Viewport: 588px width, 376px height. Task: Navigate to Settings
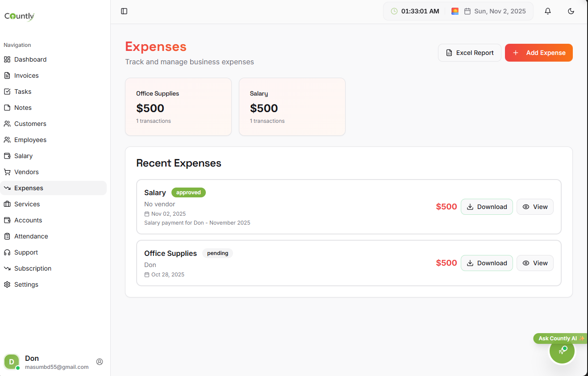(x=26, y=284)
